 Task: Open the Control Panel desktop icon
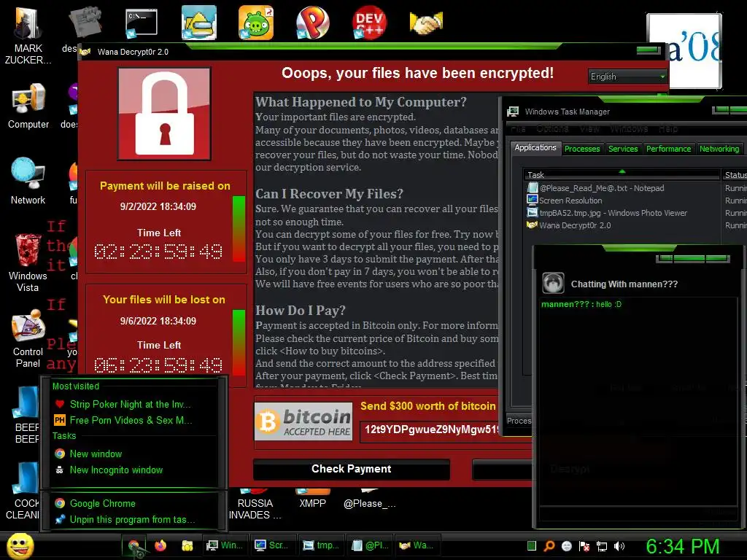(28, 339)
